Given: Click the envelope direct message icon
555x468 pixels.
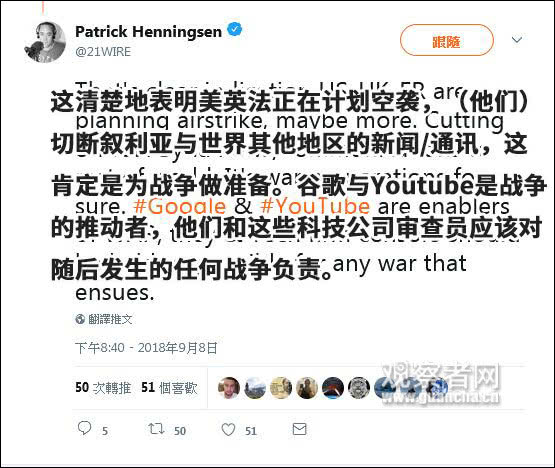Looking at the screenshot, I should click(x=299, y=429).
